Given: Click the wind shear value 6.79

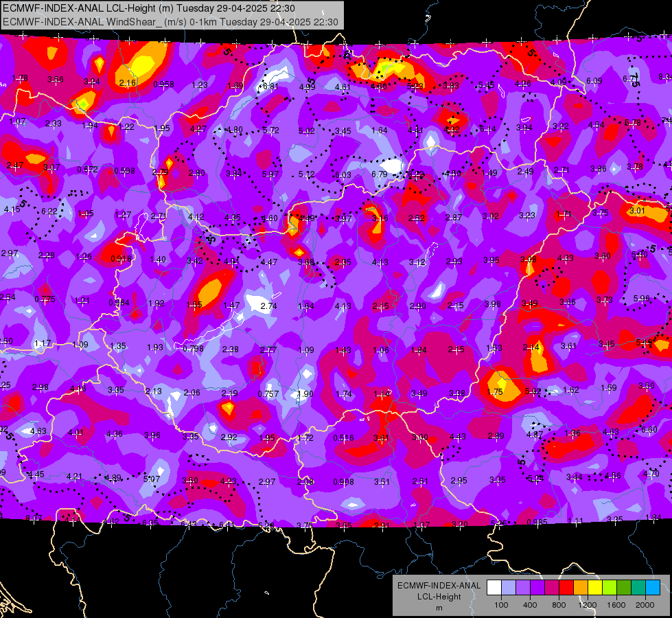Looking at the screenshot, I should pos(380,174).
